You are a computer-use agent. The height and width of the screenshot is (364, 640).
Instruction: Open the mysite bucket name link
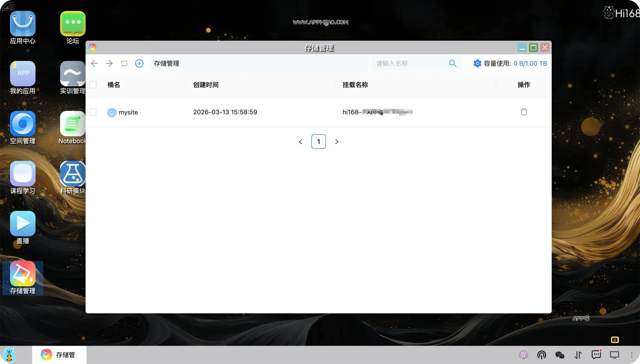click(x=128, y=112)
